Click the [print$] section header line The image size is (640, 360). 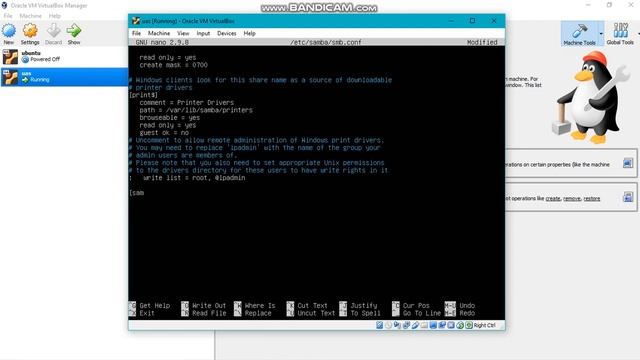[x=143, y=95]
